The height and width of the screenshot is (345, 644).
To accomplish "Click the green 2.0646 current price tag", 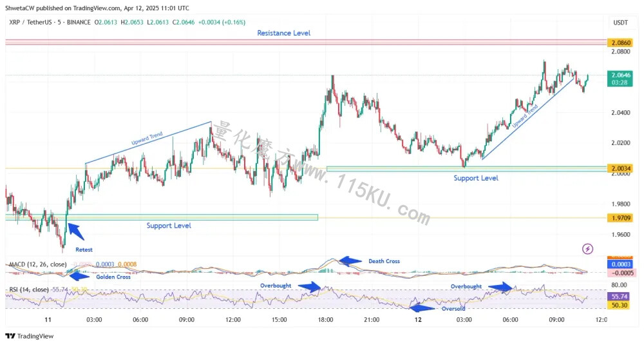I will coord(621,75).
